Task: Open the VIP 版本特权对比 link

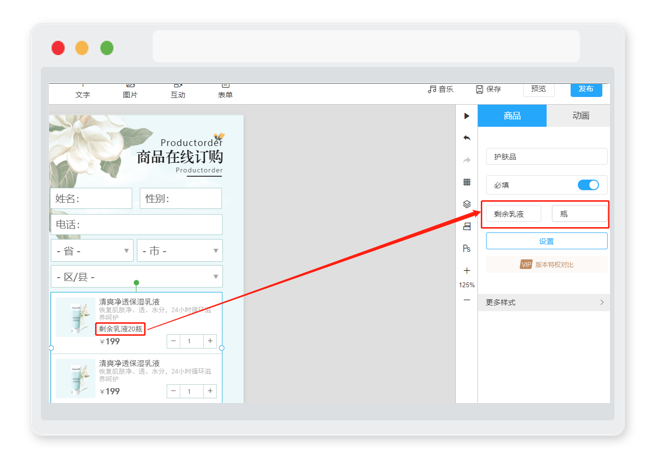Action: click(x=546, y=264)
